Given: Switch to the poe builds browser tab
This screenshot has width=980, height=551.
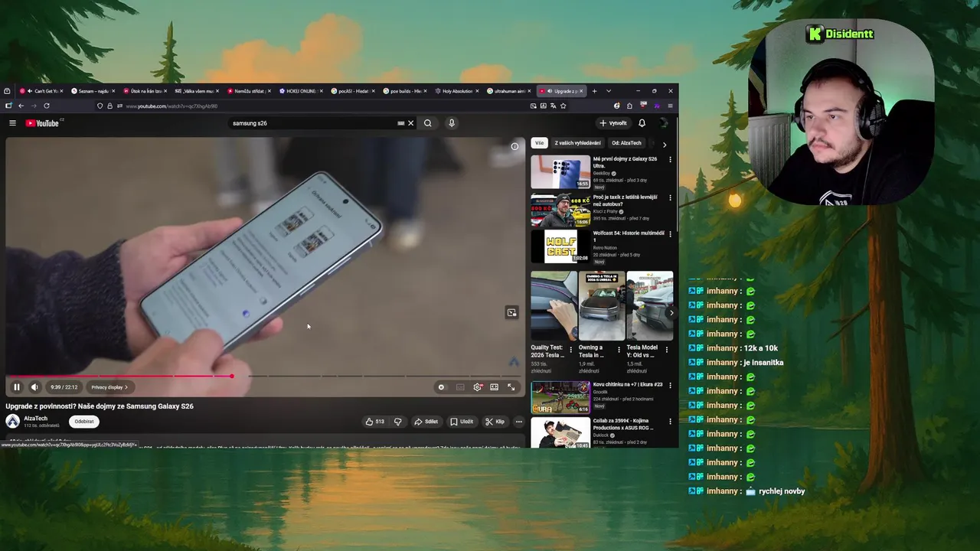Looking at the screenshot, I should (405, 91).
